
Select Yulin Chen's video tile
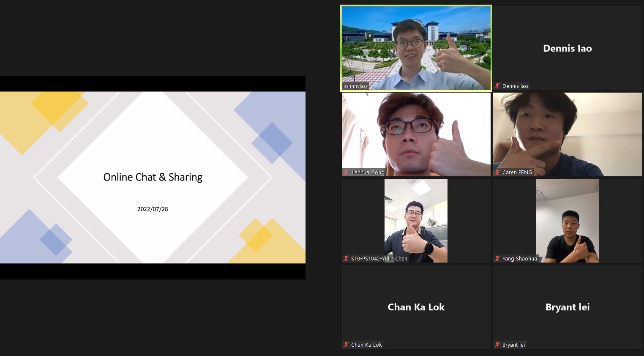pyautogui.click(x=416, y=221)
